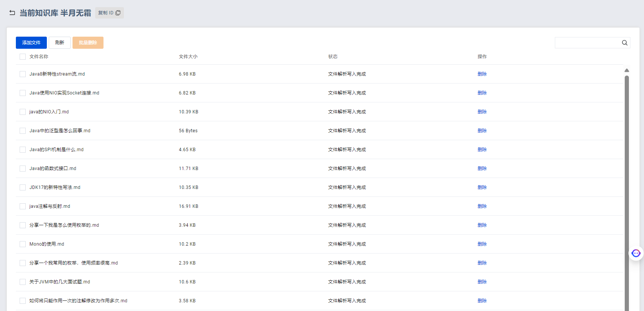Click 添加文件 button
644x311 pixels.
click(x=31, y=43)
